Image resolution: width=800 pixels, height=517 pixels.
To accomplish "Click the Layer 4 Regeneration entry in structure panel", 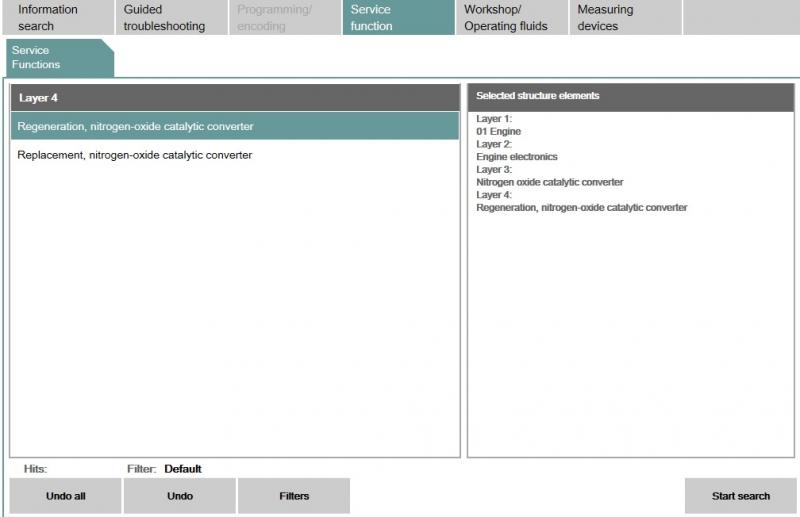I will pyautogui.click(x=581, y=208).
